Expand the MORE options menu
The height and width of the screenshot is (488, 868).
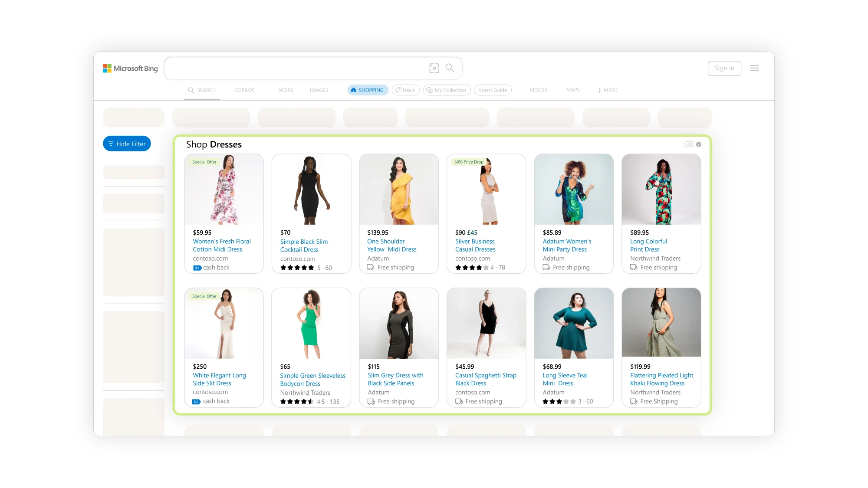coord(608,90)
